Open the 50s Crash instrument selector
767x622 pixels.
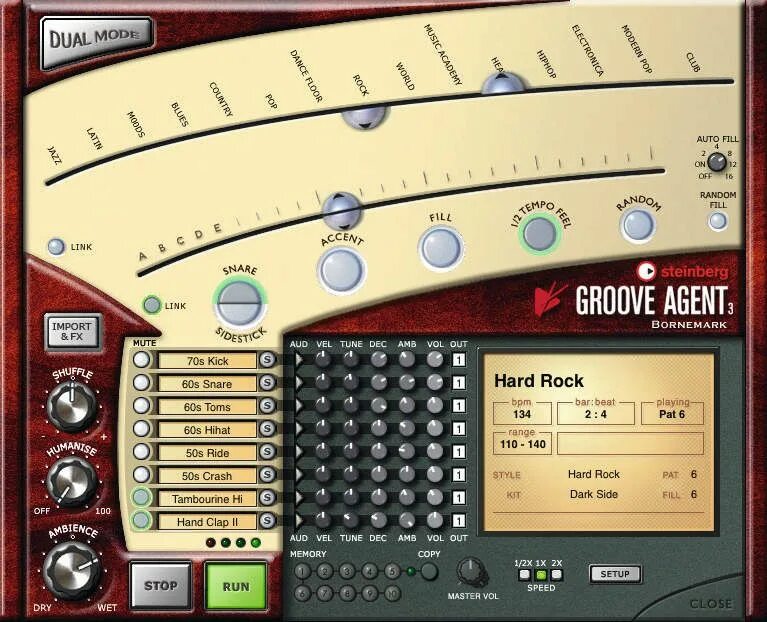coord(207,476)
